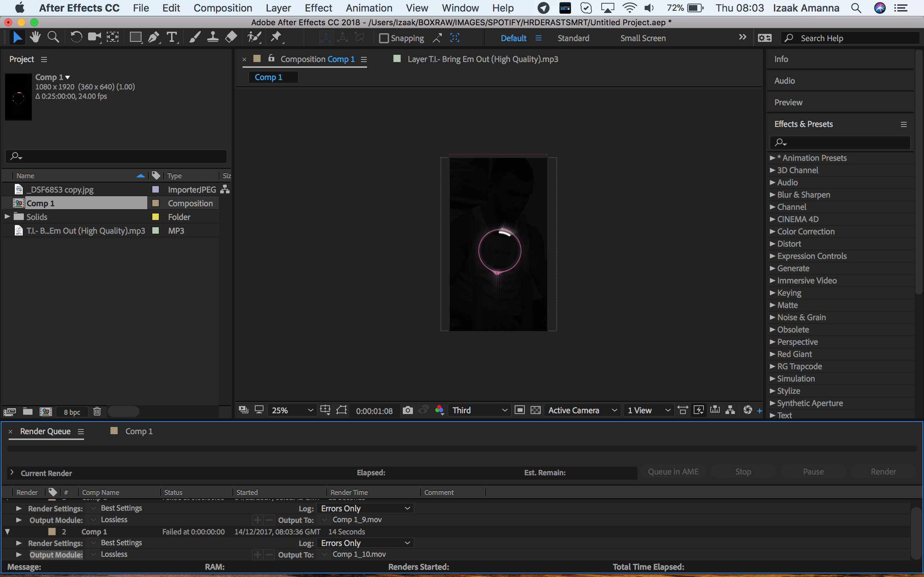The width and height of the screenshot is (924, 577).
Task: Expand the Blur & Sharpen effects category
Action: coord(773,194)
